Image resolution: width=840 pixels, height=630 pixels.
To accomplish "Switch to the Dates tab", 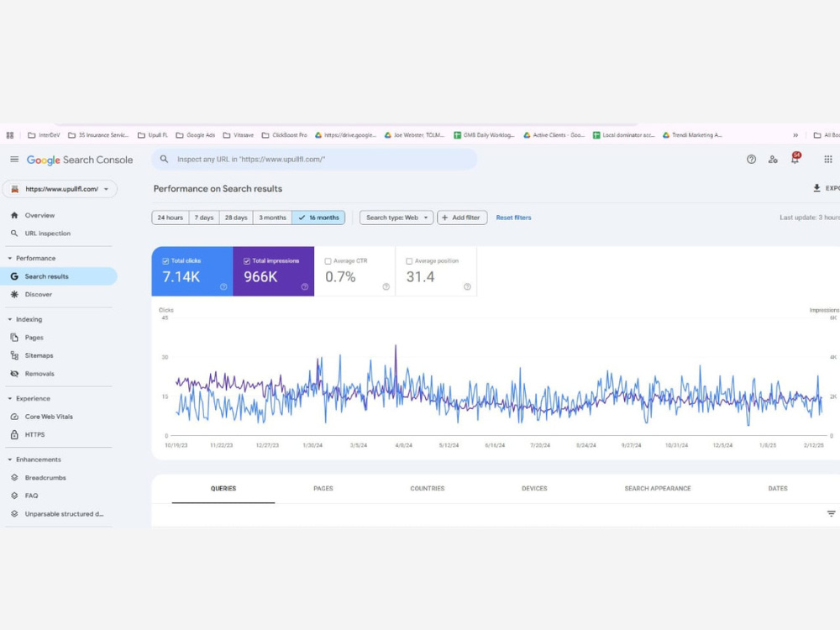I will (x=778, y=489).
